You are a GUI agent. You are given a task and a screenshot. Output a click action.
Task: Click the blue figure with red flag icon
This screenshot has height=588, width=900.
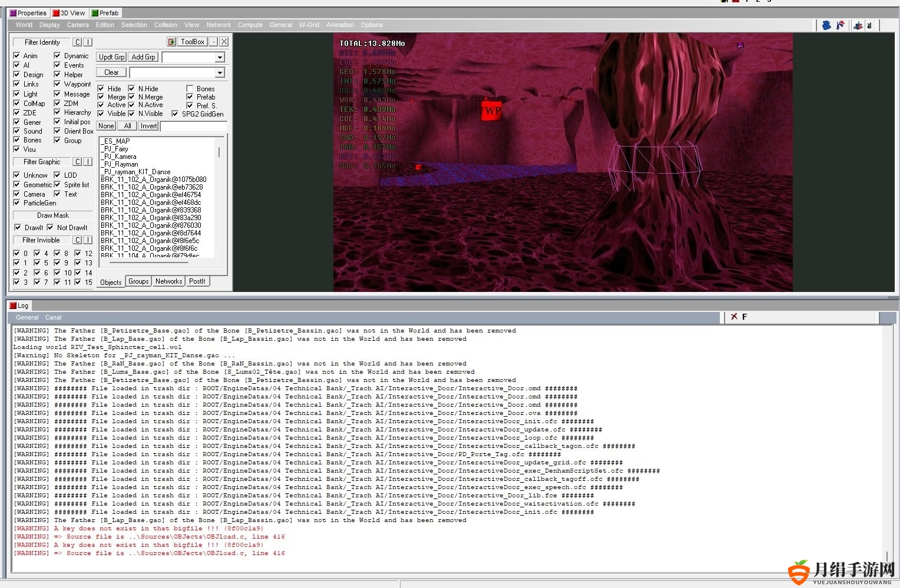tap(841, 25)
